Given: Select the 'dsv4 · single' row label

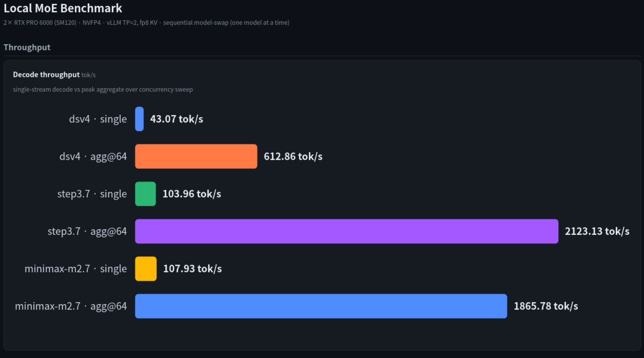Looking at the screenshot, I should (98, 119).
